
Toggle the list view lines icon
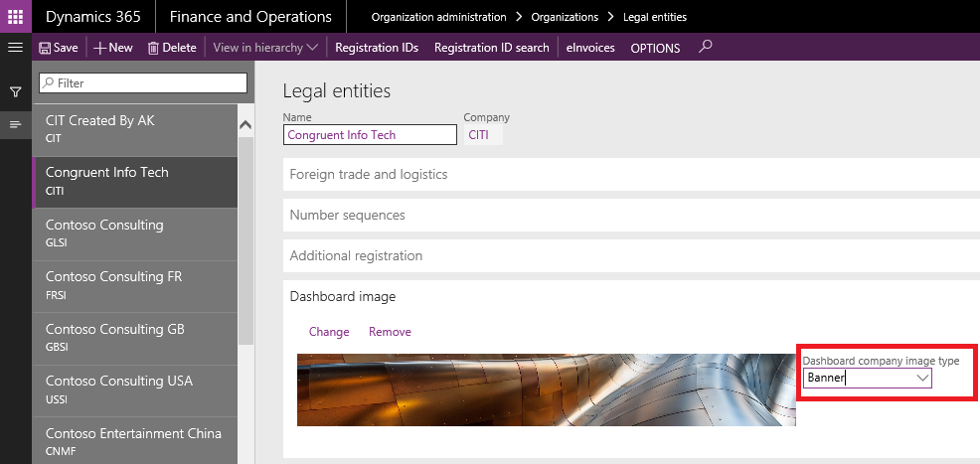[x=16, y=124]
